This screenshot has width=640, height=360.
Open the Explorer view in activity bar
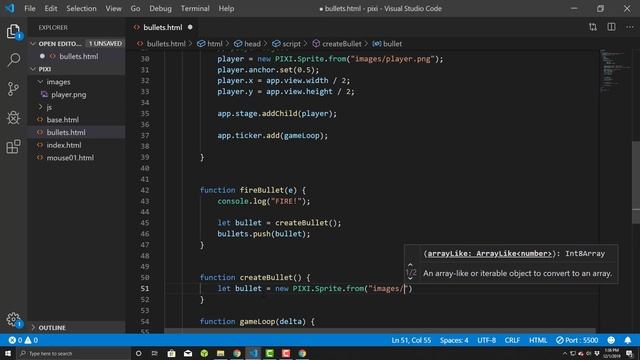coord(13,31)
